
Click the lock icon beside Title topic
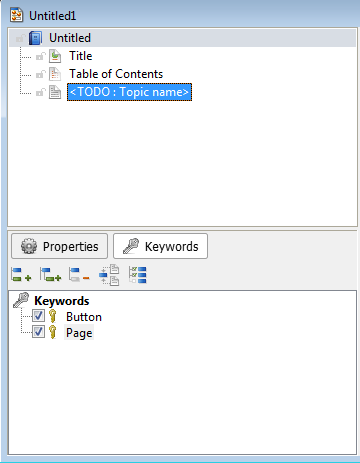(x=40, y=56)
